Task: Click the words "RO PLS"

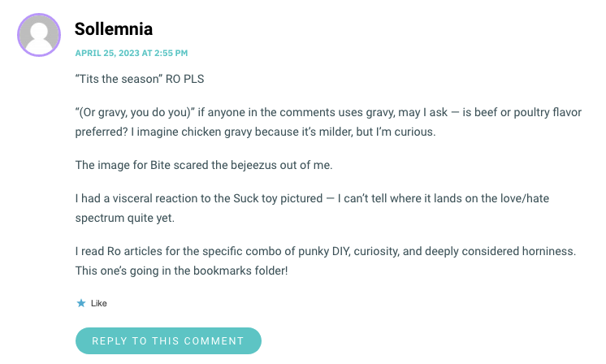Action: click(x=184, y=79)
